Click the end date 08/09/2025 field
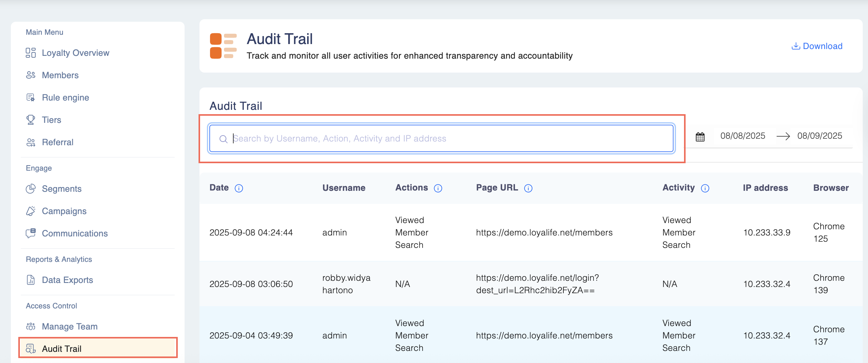Screen dimensions: 868x363 click(x=819, y=136)
